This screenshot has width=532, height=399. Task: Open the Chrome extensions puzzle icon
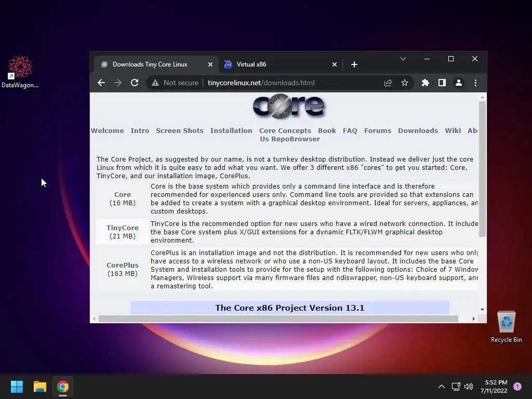tap(425, 83)
